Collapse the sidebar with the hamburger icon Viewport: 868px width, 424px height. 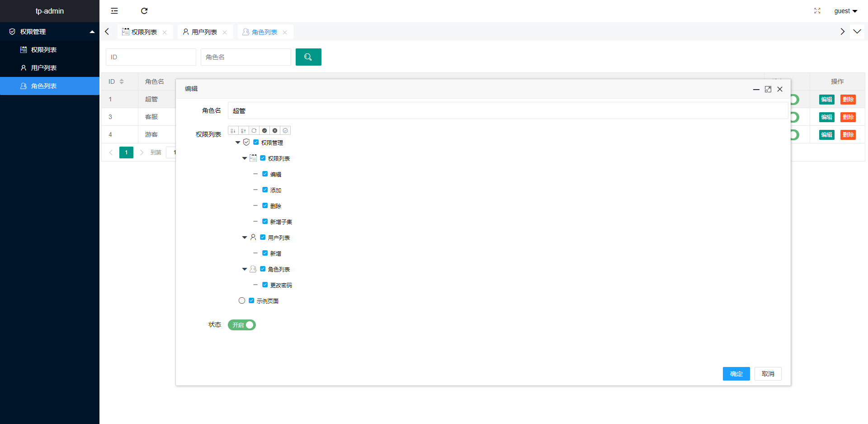(114, 10)
